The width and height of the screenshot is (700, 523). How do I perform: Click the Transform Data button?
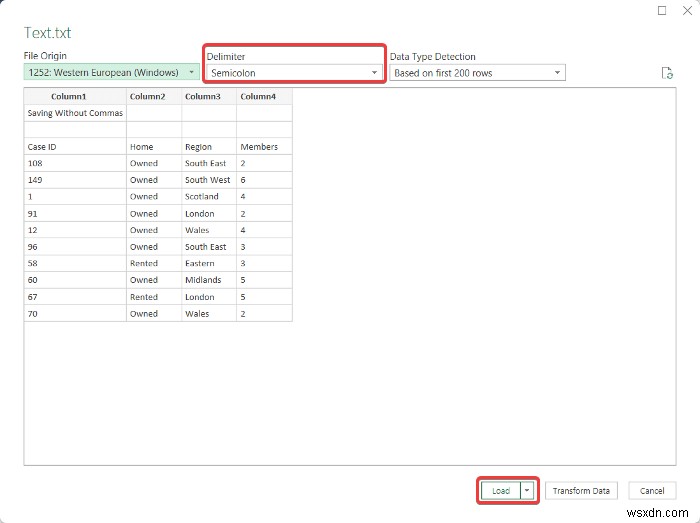581,490
